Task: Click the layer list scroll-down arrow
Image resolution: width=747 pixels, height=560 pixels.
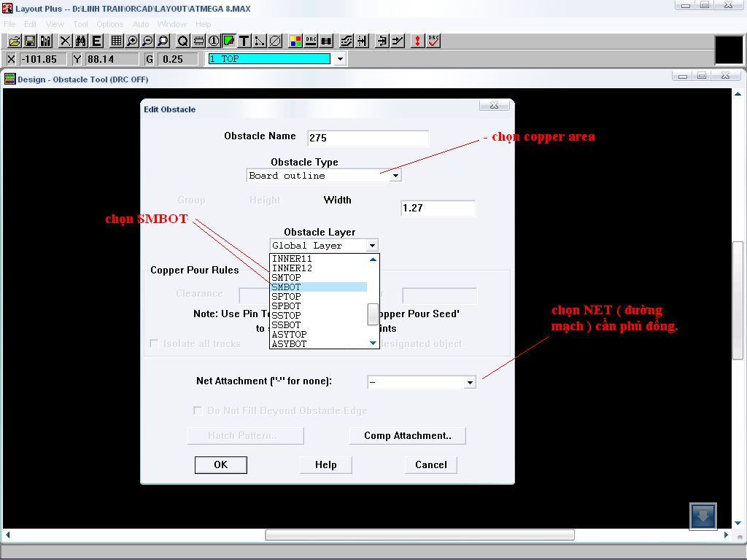Action: [x=373, y=343]
